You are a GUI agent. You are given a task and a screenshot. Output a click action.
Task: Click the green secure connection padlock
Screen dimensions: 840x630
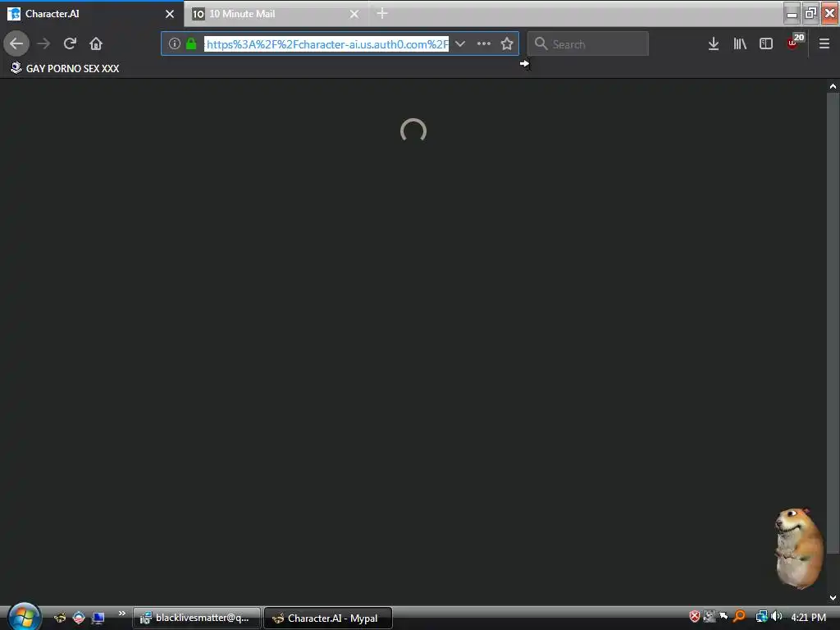[x=190, y=43]
